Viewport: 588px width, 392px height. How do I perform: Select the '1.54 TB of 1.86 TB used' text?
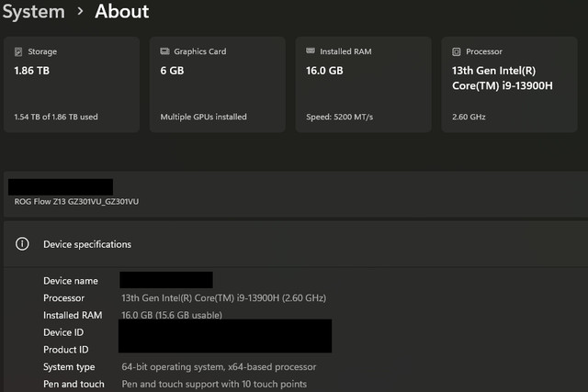pyautogui.click(x=56, y=117)
